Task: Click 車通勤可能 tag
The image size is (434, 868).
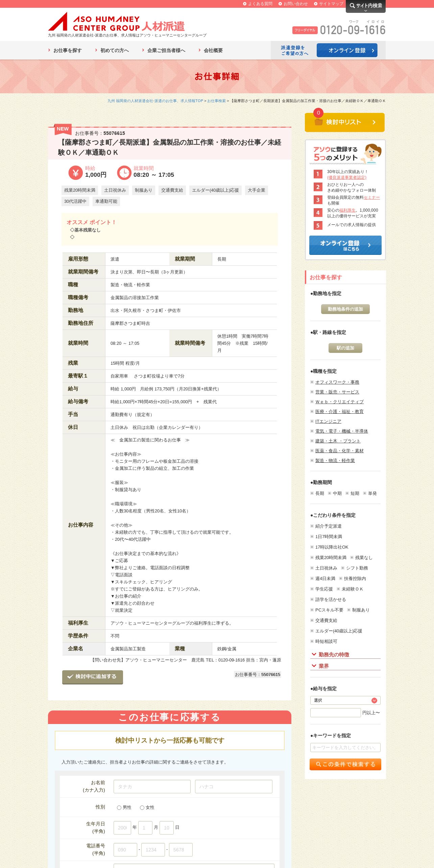Action: tap(106, 201)
